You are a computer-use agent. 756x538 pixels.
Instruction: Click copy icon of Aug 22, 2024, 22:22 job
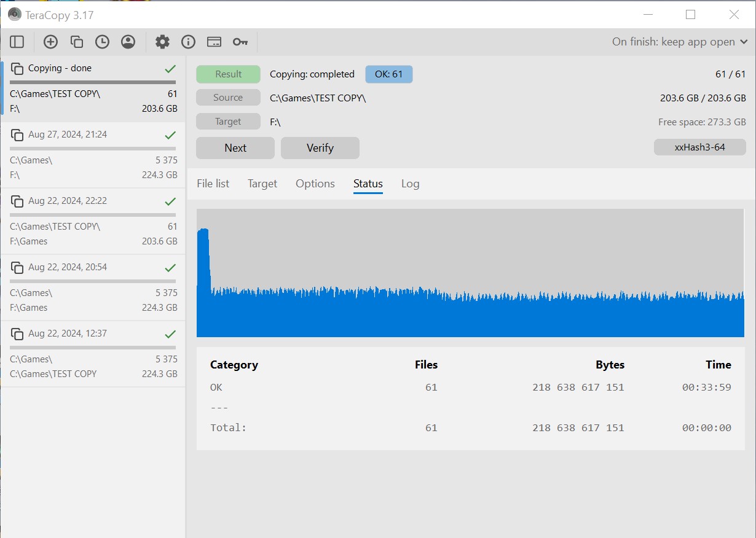17,201
